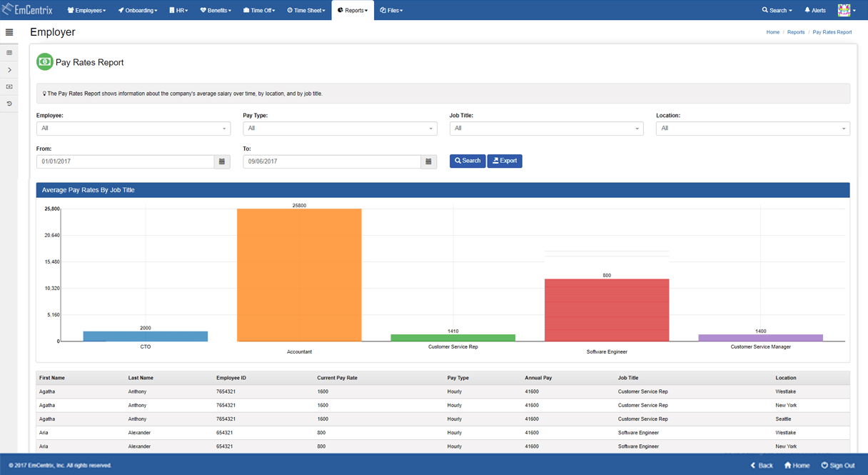Open the Onboarding menu

[138, 10]
